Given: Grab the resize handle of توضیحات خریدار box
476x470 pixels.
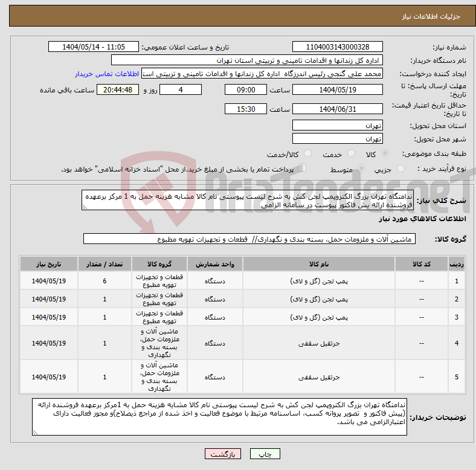Looking at the screenshot, I should tap(35, 432).
